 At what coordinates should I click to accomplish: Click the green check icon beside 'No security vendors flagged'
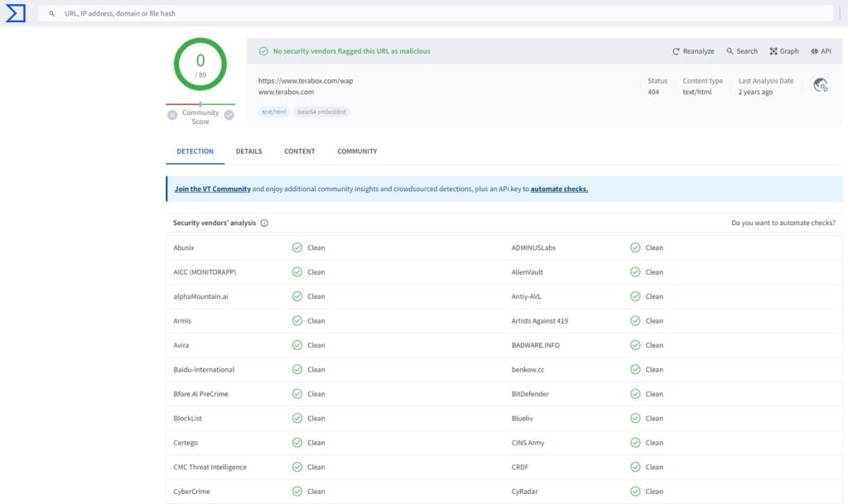point(263,51)
